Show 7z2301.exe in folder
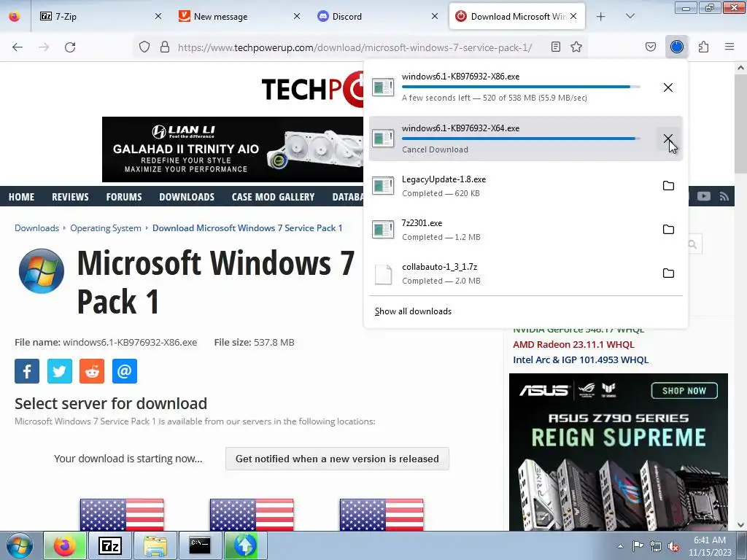This screenshot has height=560, width=747. pyautogui.click(x=668, y=230)
